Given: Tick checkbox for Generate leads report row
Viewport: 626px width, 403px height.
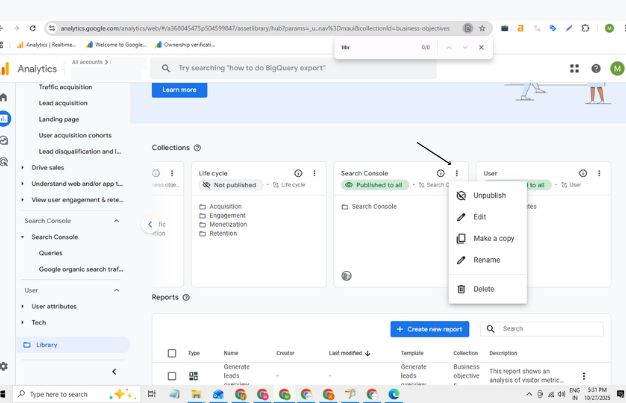Looking at the screenshot, I should 172,376.
